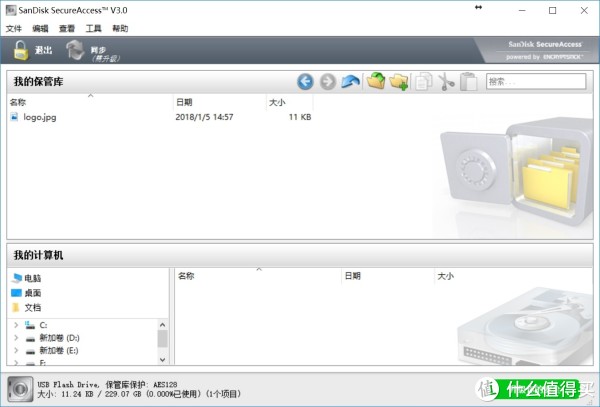Viewport: 600px width, 407px height.
Task: Go back with the blue arrow button
Action: tap(305, 81)
